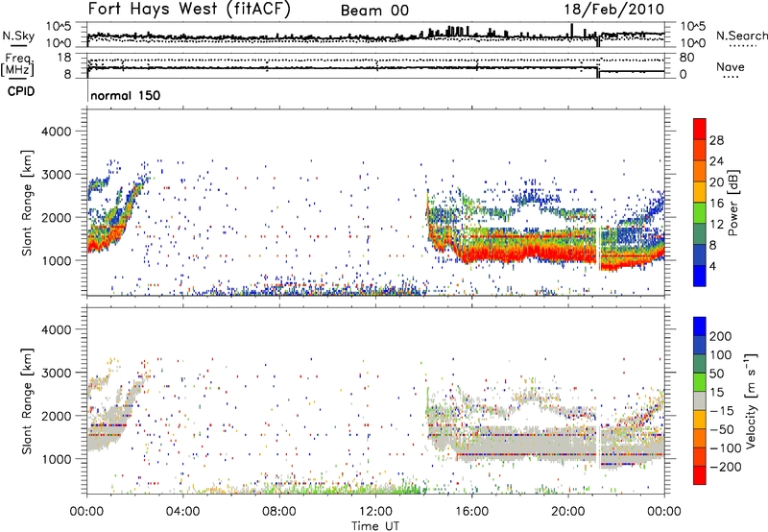
Task: Click the '20:00' time tick label
Action: point(567,512)
